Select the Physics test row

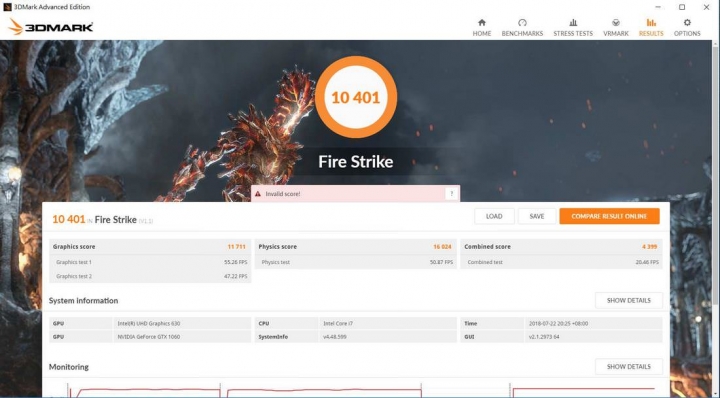point(356,262)
